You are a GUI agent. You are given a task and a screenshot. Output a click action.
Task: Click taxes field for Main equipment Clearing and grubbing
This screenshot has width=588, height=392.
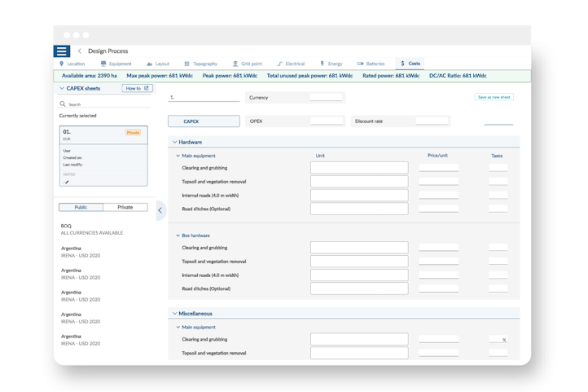[x=498, y=168]
